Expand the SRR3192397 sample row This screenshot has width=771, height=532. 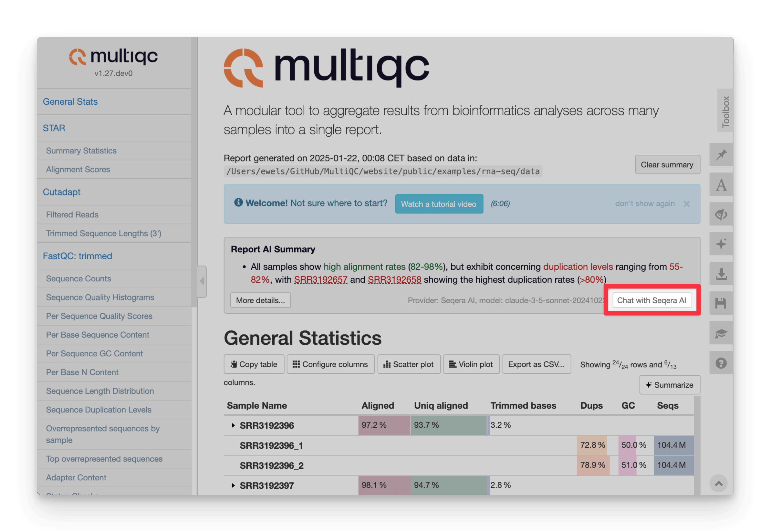pos(233,485)
